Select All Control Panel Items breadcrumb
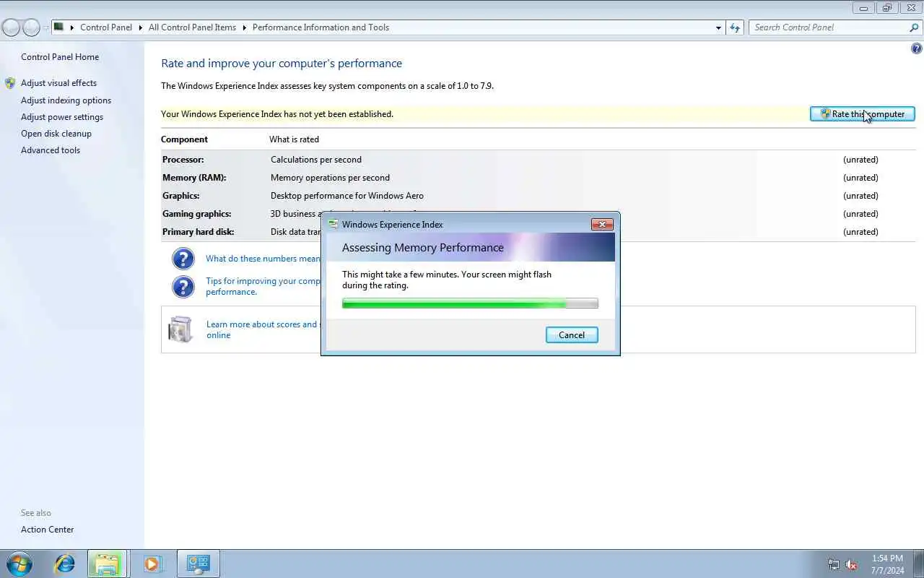This screenshot has height=578, width=924. point(192,27)
